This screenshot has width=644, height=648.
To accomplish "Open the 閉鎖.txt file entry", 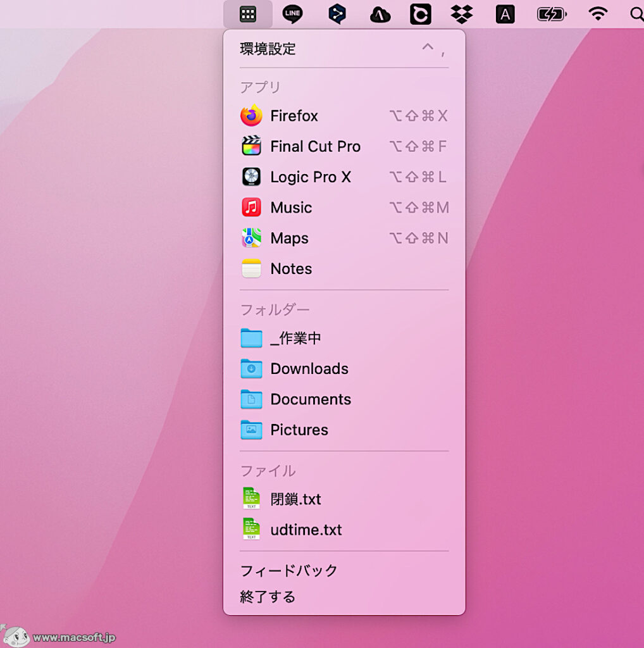I will pyautogui.click(x=344, y=499).
